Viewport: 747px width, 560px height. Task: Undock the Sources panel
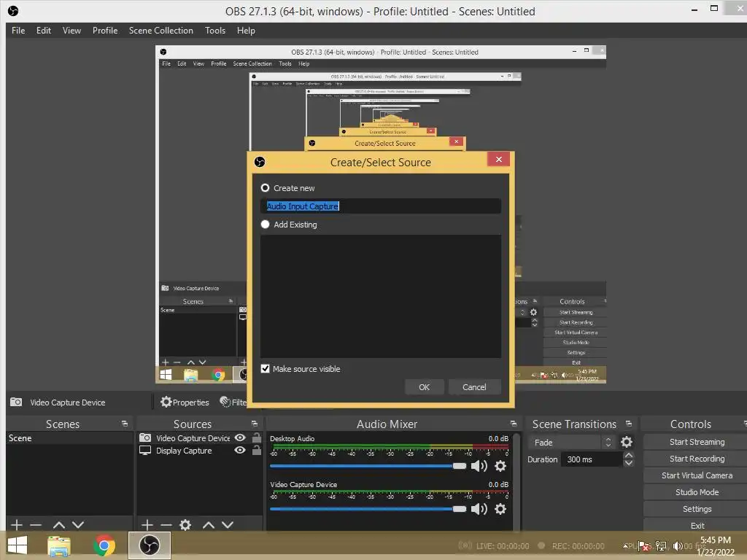(255, 424)
